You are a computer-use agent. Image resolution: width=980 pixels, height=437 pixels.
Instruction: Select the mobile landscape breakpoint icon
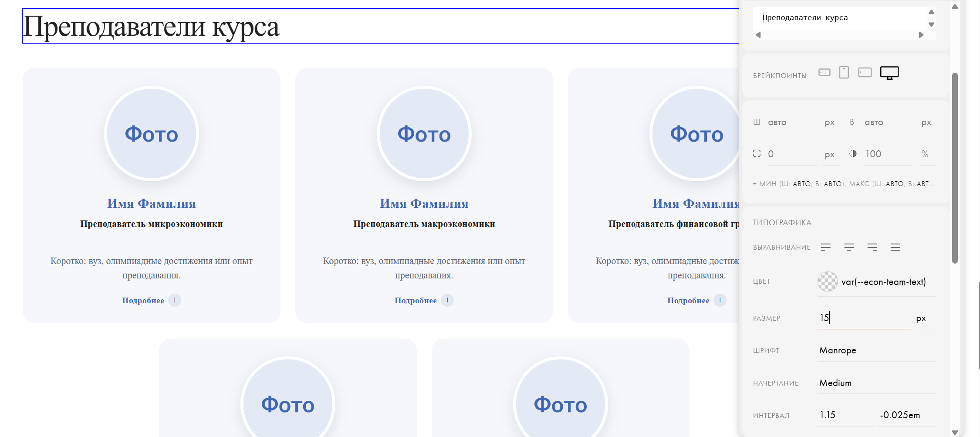pyautogui.click(x=824, y=72)
